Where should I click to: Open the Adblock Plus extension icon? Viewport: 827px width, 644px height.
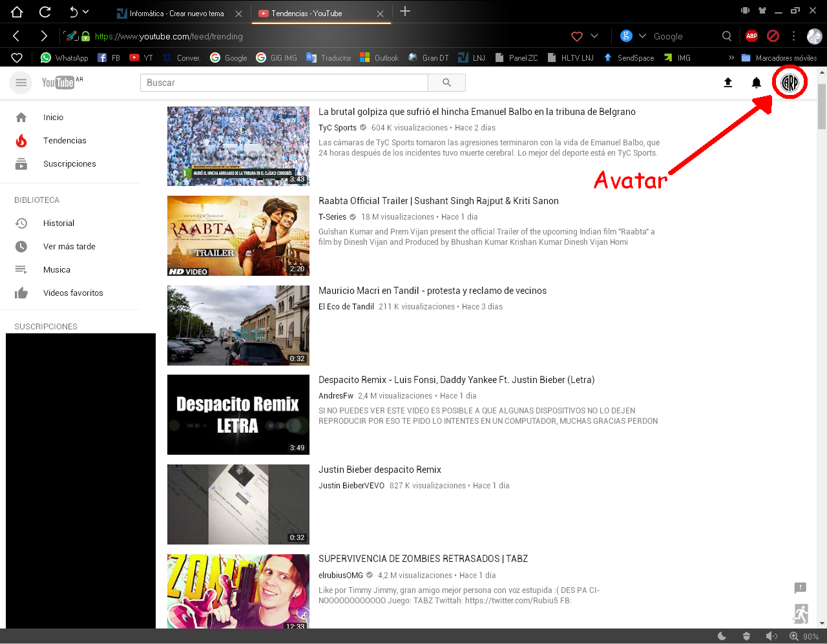tap(751, 36)
